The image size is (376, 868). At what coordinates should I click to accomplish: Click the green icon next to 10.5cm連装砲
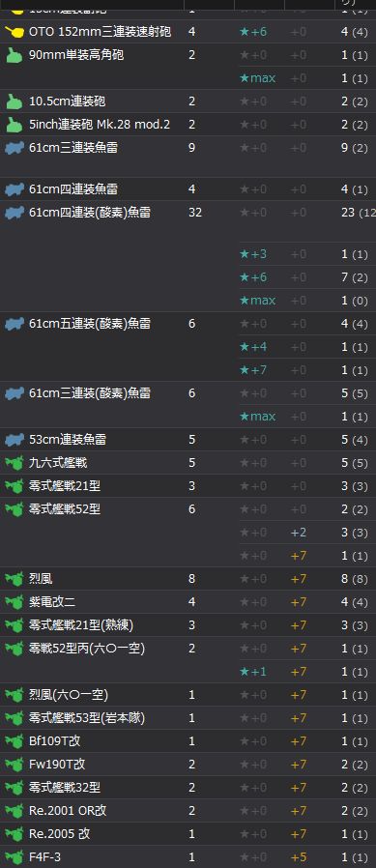pos(14,101)
